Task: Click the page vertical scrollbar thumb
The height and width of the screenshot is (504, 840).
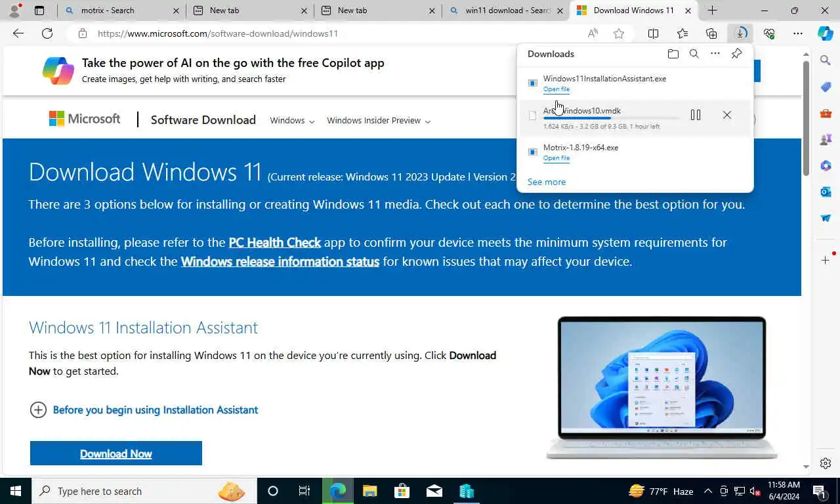Action: [806, 118]
